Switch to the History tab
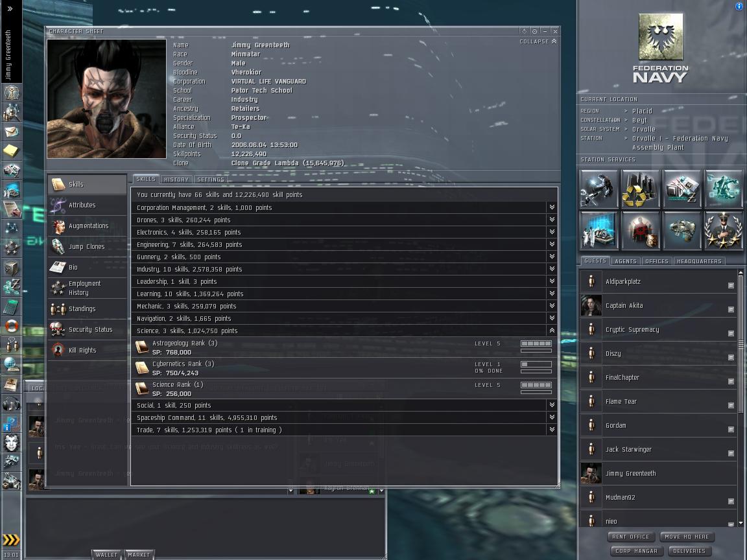The image size is (747, 560). (176, 180)
